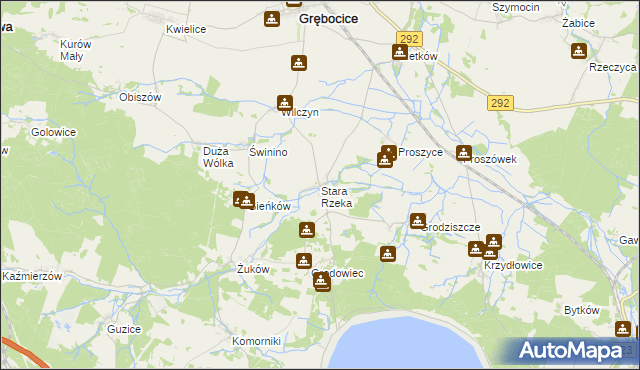
Task: Open the POI marker south of Stara Rzeka
Action: [x=307, y=230]
